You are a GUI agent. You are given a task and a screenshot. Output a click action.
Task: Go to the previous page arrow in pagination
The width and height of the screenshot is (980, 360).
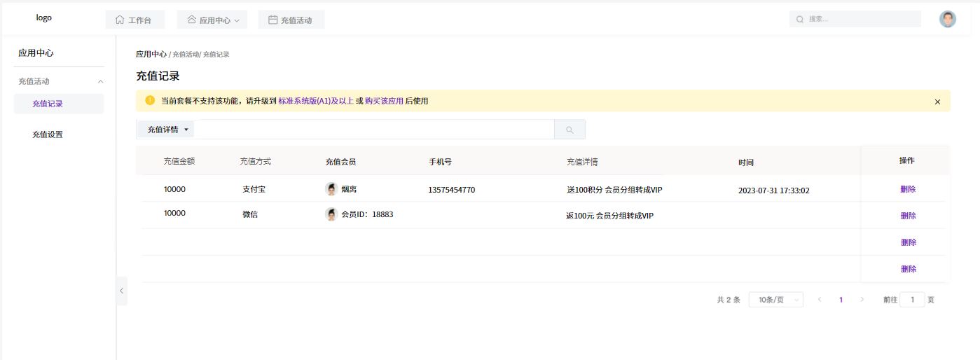tap(820, 300)
